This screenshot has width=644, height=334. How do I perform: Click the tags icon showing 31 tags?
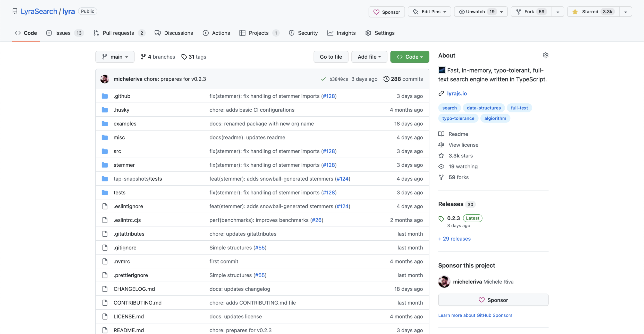tap(184, 57)
